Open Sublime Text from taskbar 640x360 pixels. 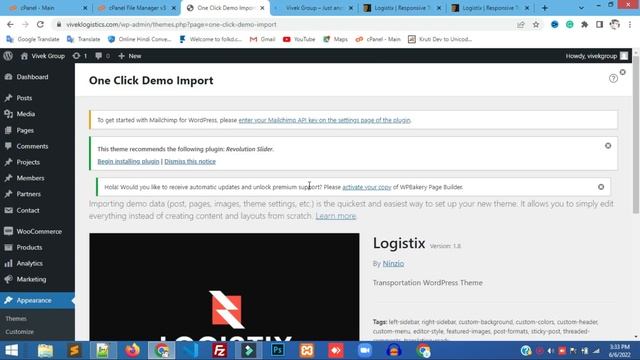coord(74,351)
